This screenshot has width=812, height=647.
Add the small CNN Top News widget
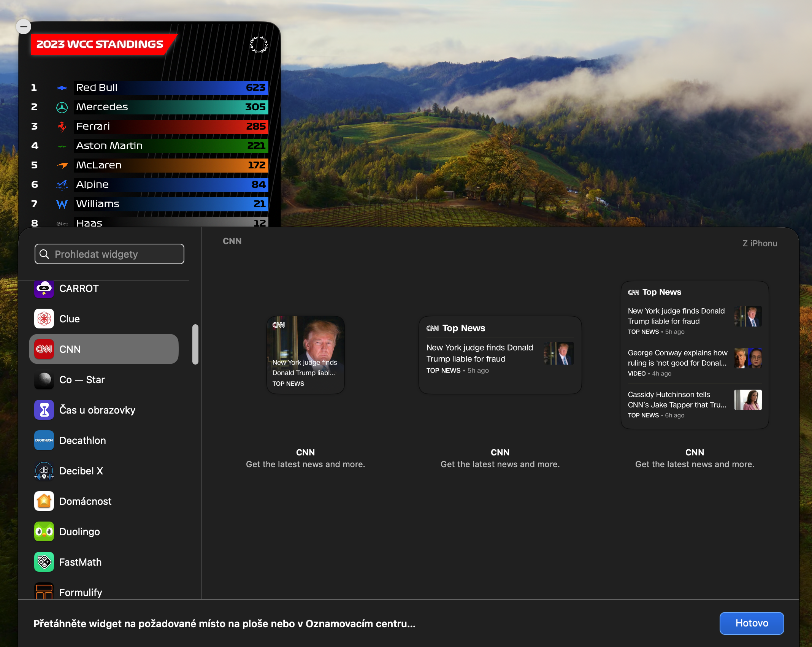(305, 355)
